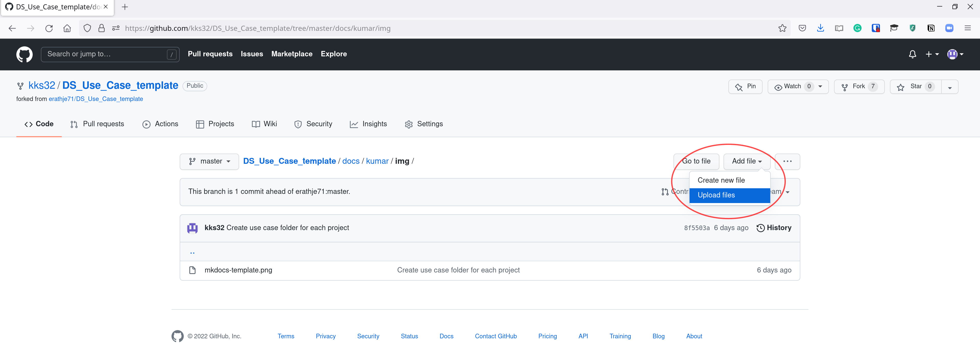This screenshot has height=360, width=980.
Task: Expand the master branch selector dropdown
Action: [x=209, y=161]
